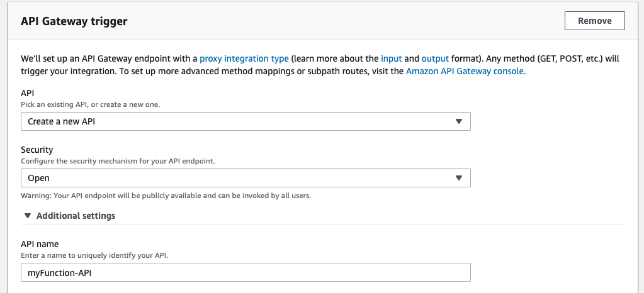Click the 'Security' field label
This screenshot has width=644, height=293.
click(37, 150)
